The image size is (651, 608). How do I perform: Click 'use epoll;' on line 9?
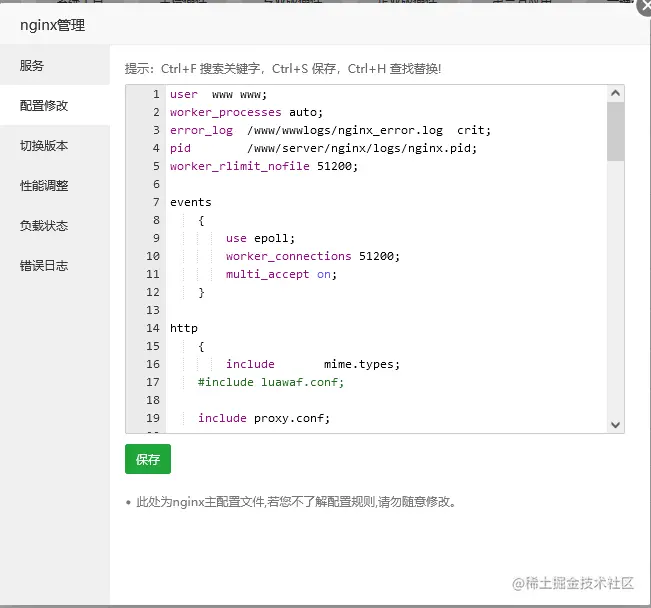(260, 238)
